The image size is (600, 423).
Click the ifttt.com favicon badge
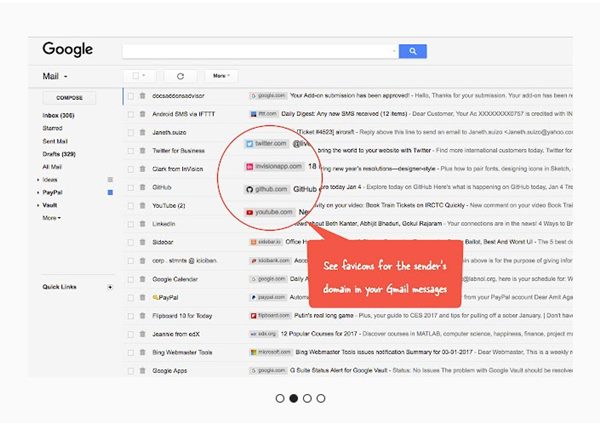pyautogui.click(x=264, y=114)
